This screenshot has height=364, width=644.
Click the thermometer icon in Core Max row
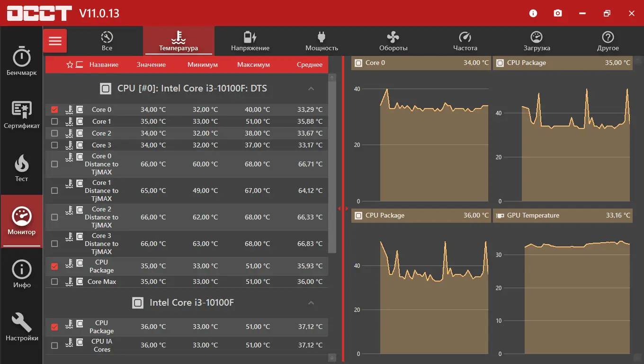tap(69, 282)
